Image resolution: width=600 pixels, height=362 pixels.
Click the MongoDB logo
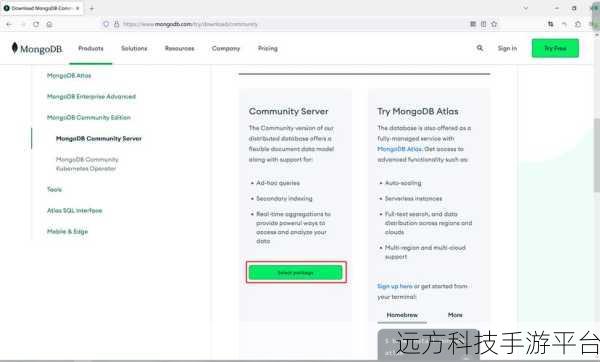37,49
